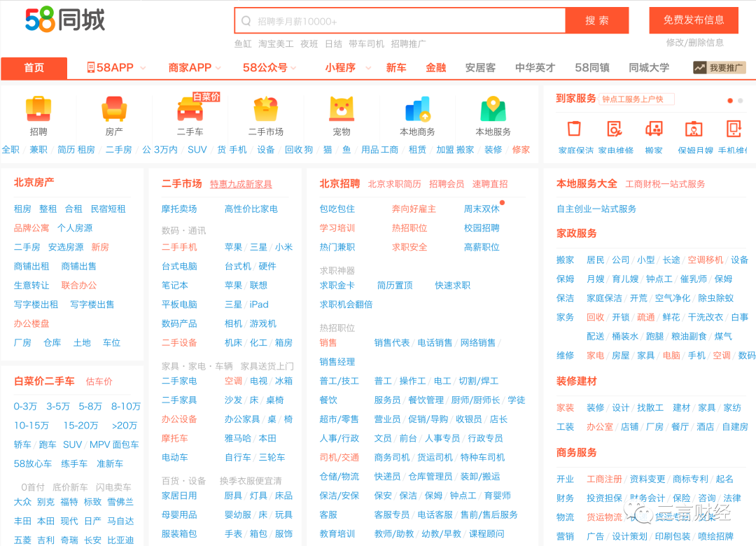This screenshot has width=756, height=546.
Task: Open 新车 in the navigation bar
Action: click(x=395, y=67)
